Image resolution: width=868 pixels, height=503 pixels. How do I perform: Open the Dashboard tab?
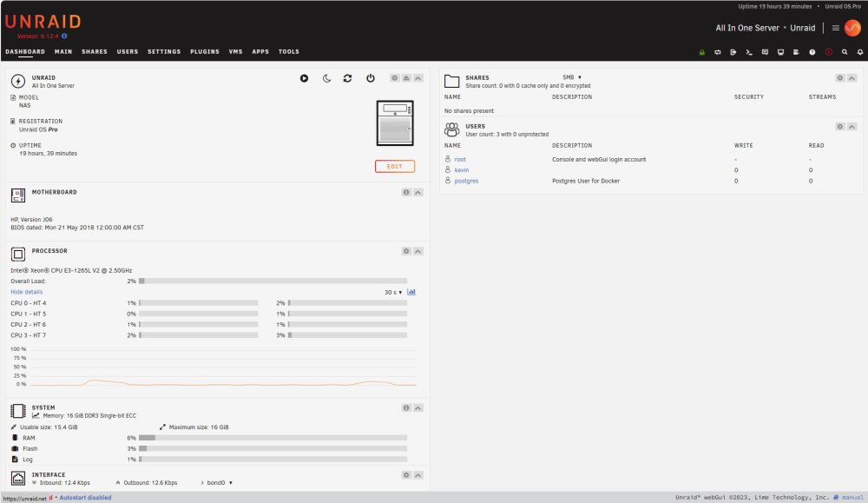pyautogui.click(x=25, y=51)
